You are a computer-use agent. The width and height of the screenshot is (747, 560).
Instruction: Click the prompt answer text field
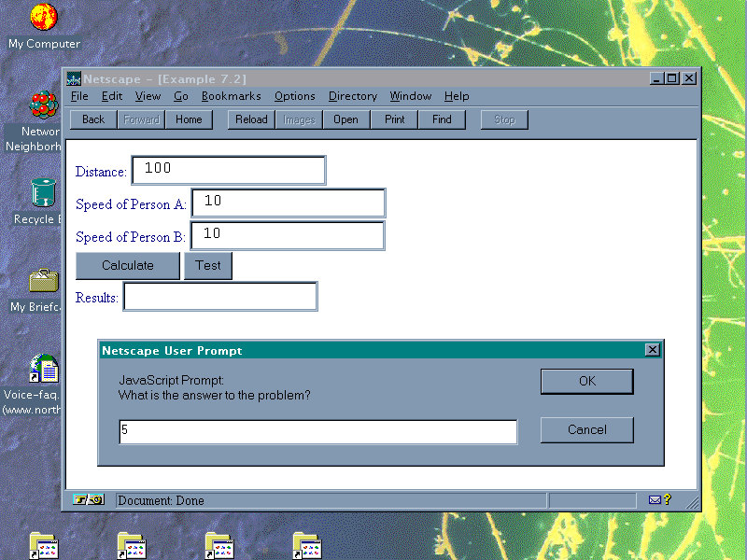(317, 432)
